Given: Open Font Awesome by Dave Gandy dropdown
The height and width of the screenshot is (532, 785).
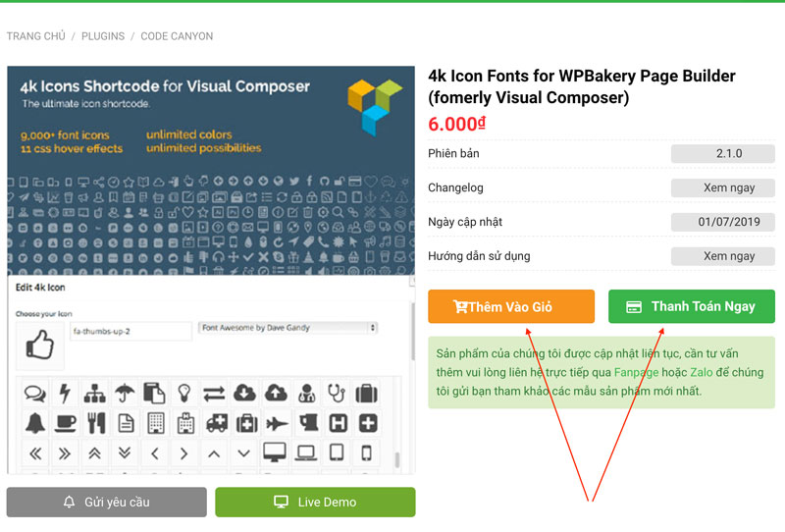Looking at the screenshot, I should tap(288, 328).
